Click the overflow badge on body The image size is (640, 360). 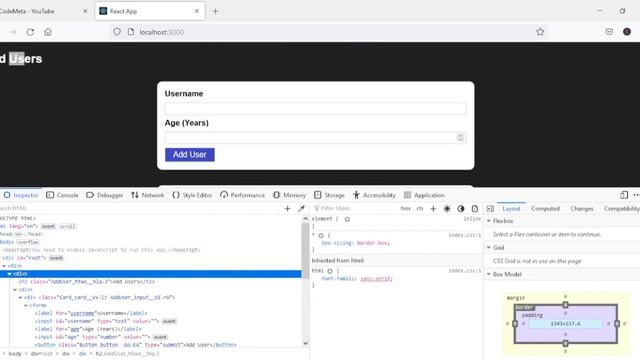tap(28, 242)
